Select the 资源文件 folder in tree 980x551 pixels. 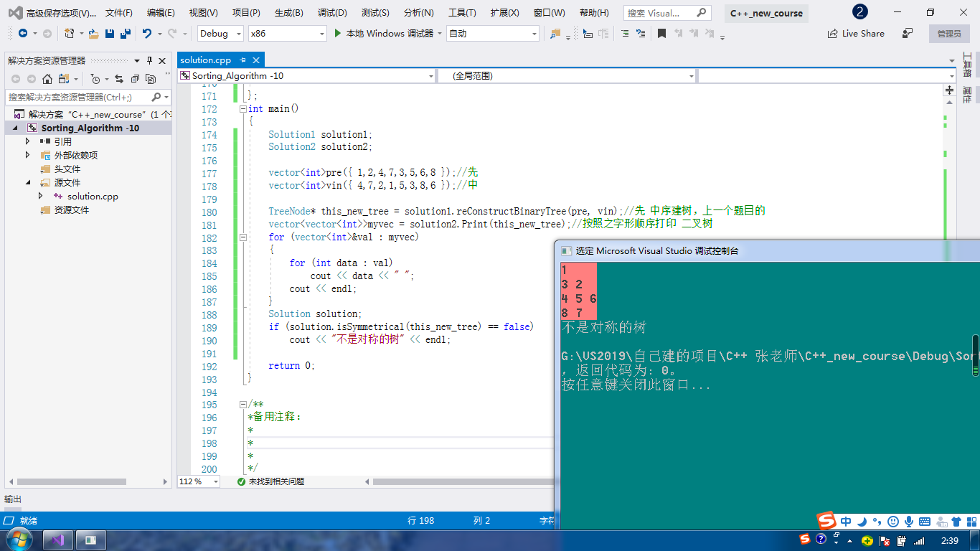coord(72,209)
